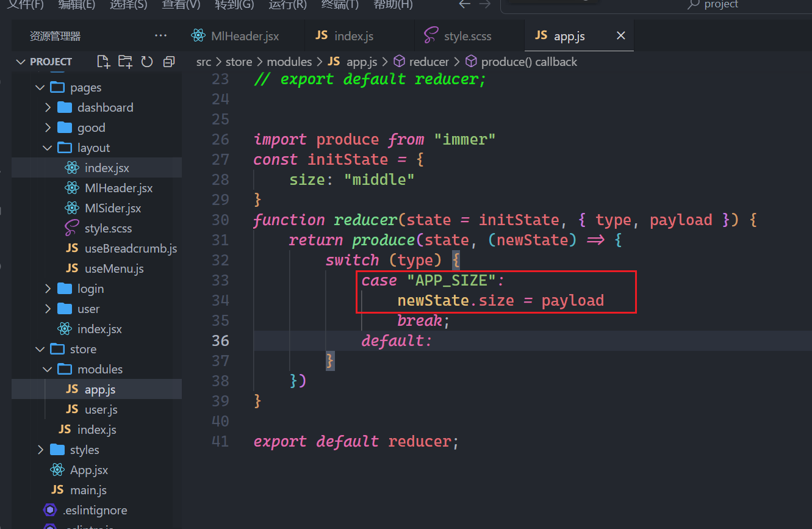Click the React icon beside MlSider.jsx
The image size is (812, 529).
(72, 208)
